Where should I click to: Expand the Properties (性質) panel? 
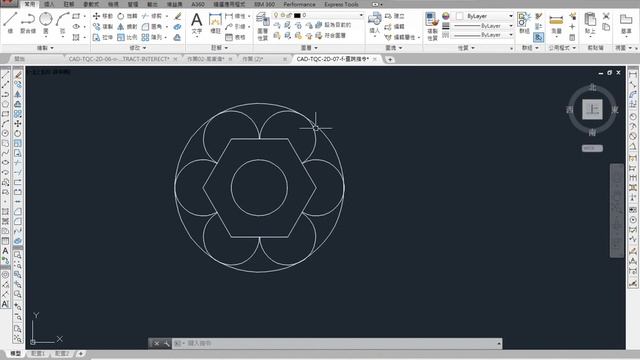click(466, 48)
